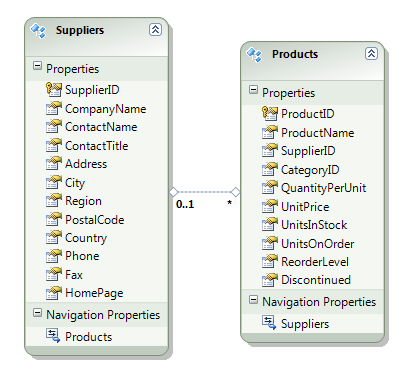Screen dimensions: 408x382
Task: Click the Suppliers navigation property icon
Action: click(x=269, y=323)
